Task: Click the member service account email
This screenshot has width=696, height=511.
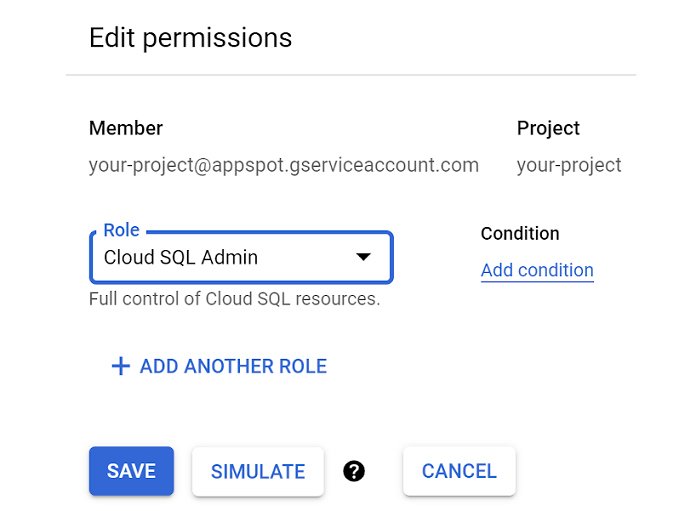Action: click(x=283, y=165)
